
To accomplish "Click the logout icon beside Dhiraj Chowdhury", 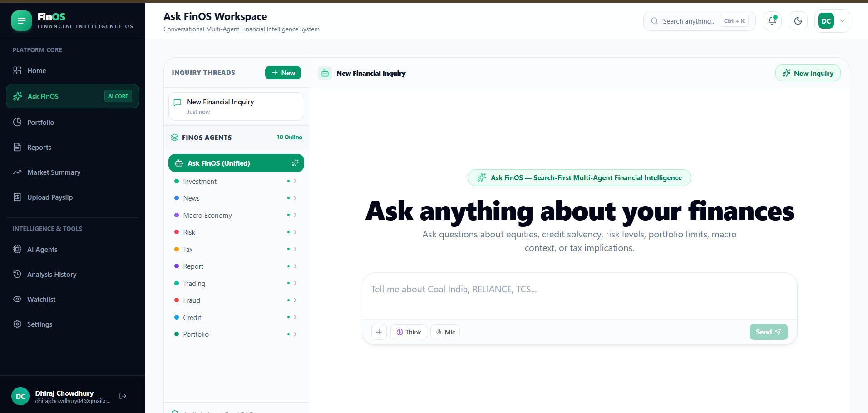I will pos(123,396).
